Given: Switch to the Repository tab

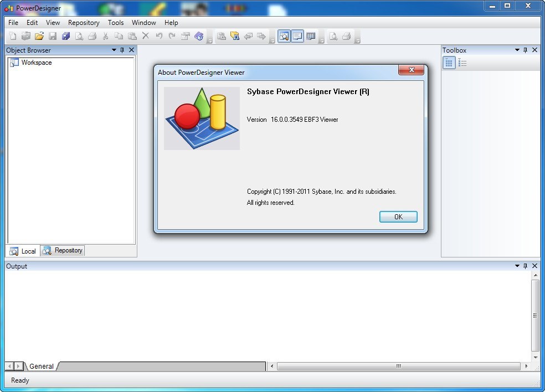Looking at the screenshot, I should coord(63,251).
